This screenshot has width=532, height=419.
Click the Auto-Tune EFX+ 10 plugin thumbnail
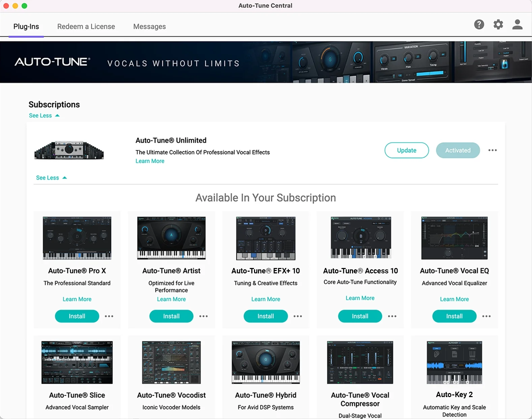tap(265, 238)
